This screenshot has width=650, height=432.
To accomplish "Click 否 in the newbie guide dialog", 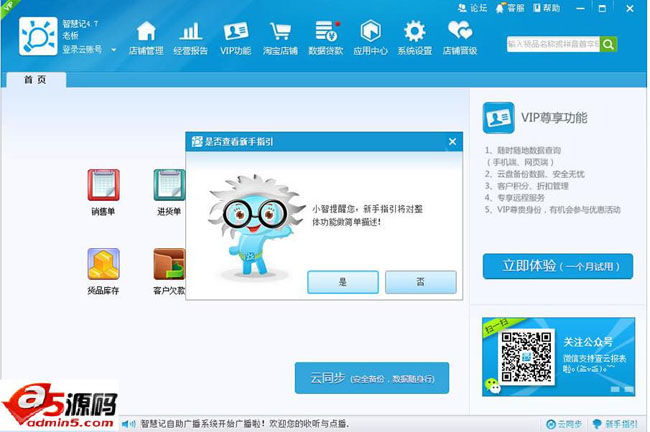I will click(421, 282).
